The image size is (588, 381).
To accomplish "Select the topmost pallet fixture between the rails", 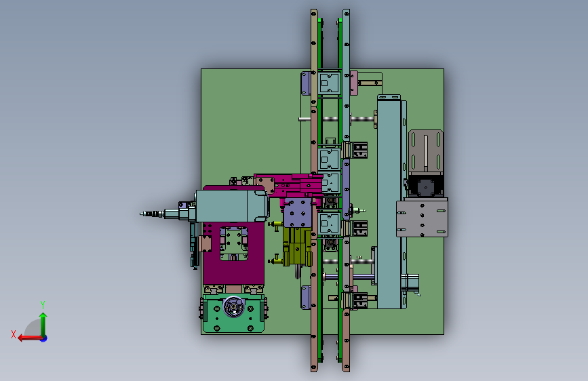I will (x=329, y=83).
